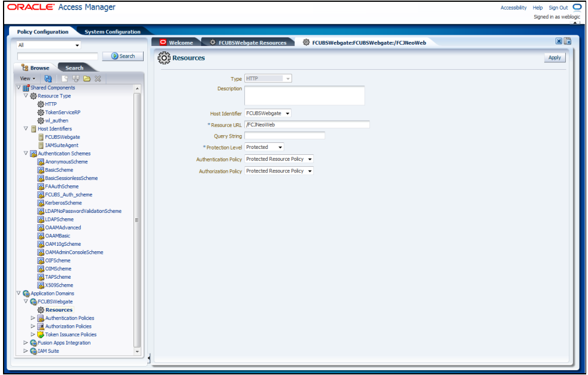The width and height of the screenshot is (588, 375).
Task: Collapse the left navigation pane splitter
Action: pyautogui.click(x=149, y=358)
